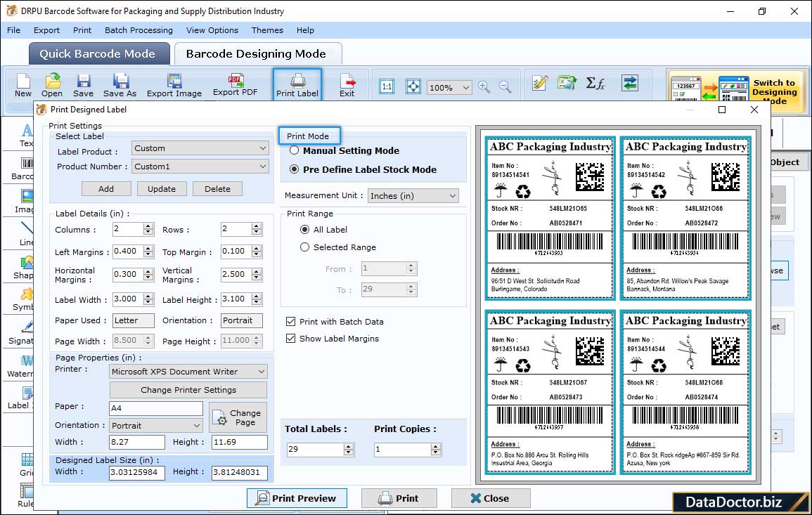Select the Signature tool in sidebar
Viewport: 812px width, 515px height.
[x=22, y=333]
